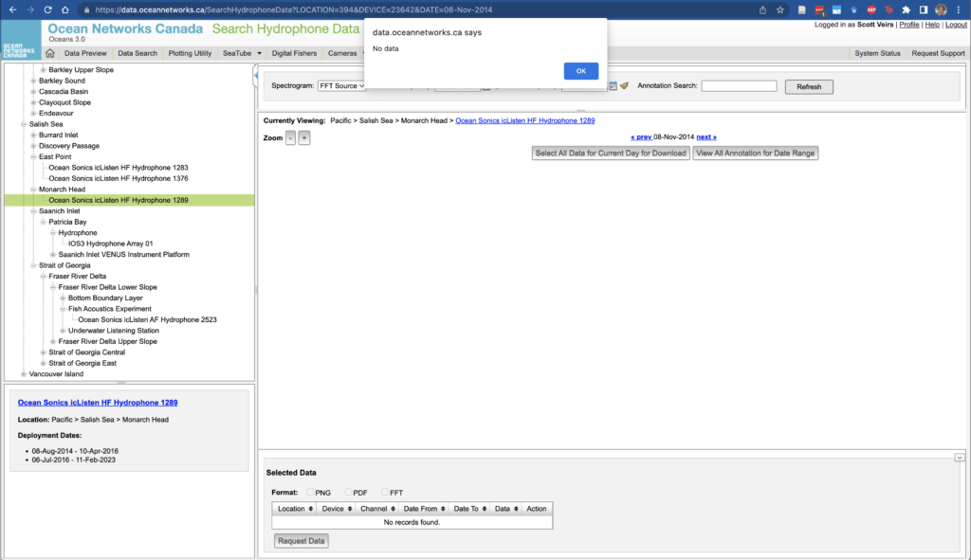The image size is (971, 560).
Task: Expand the Clayoquot Slope tree node
Action: pyautogui.click(x=33, y=102)
